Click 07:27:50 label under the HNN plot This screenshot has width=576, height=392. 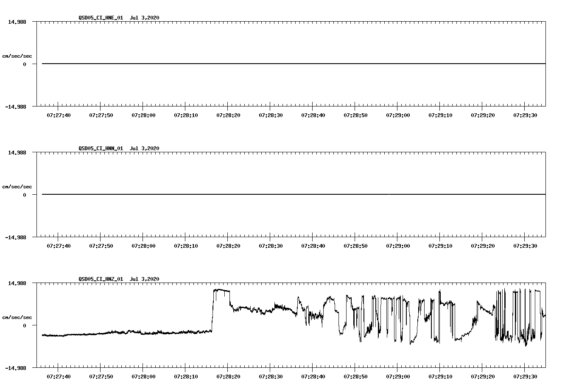(101, 246)
